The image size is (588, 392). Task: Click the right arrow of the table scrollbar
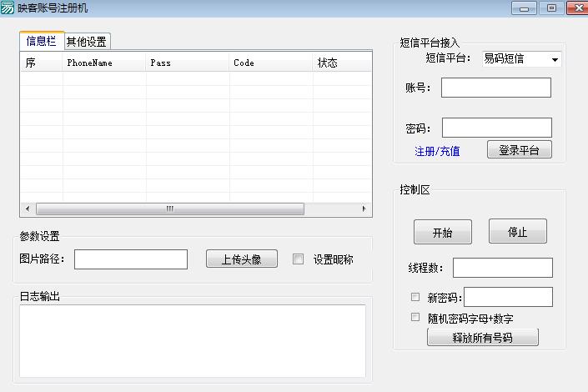(x=364, y=209)
